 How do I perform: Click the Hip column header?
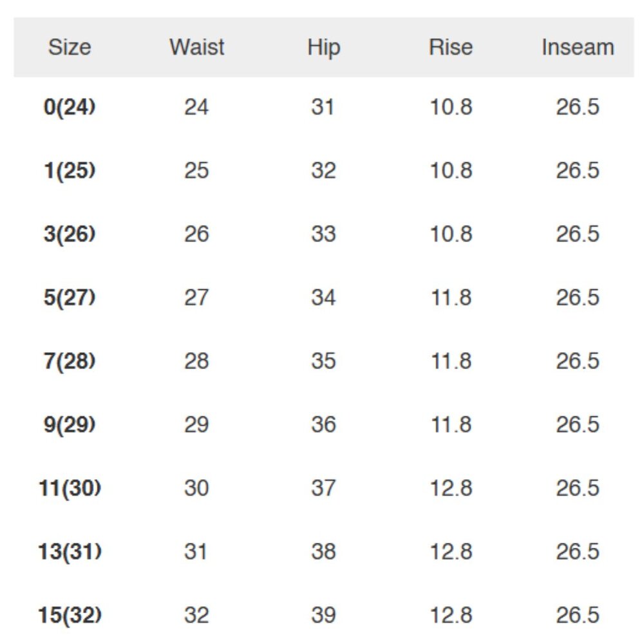pyautogui.click(x=324, y=48)
